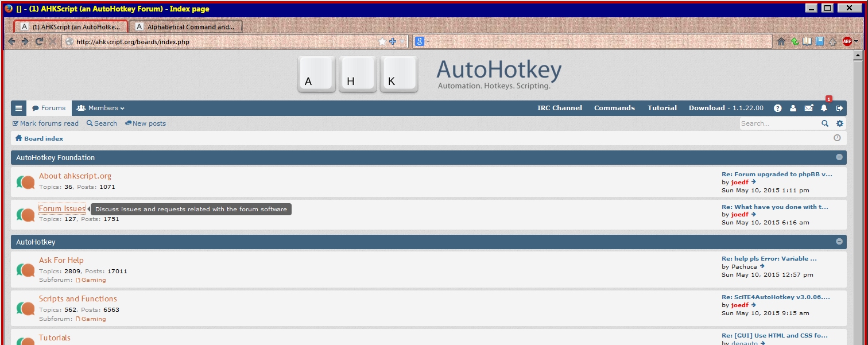
Task: Go forward with the browser forward arrow
Action: (x=25, y=41)
